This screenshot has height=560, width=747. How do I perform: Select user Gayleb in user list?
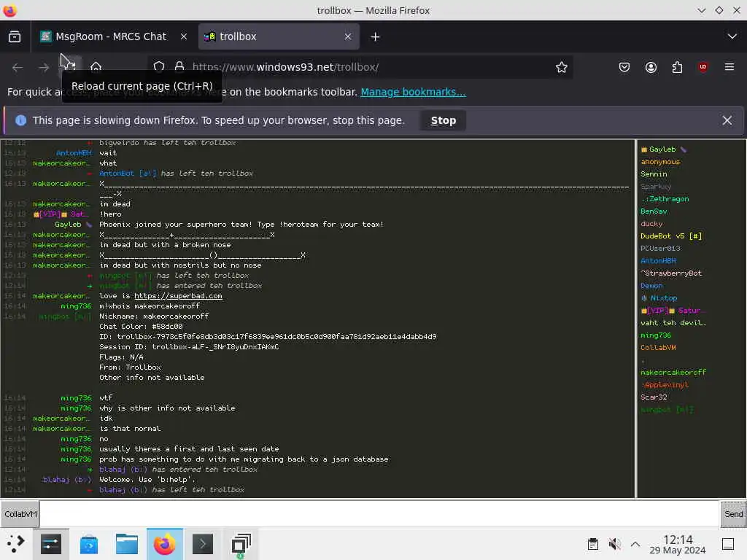click(x=662, y=149)
